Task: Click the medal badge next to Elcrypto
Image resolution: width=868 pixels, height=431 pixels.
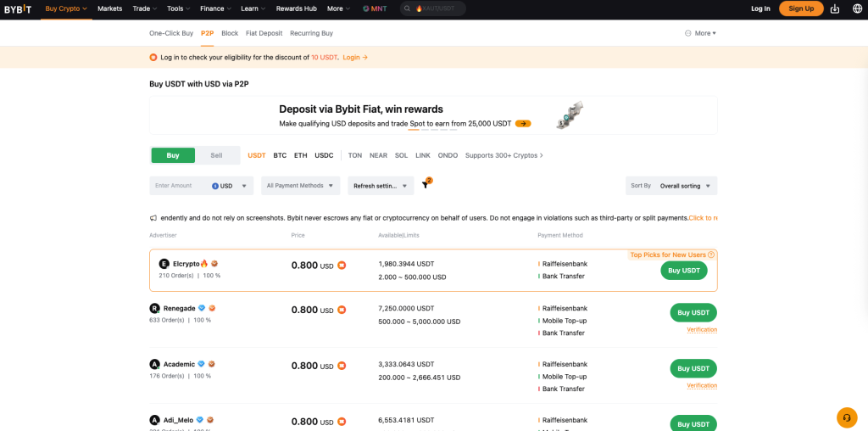Action: tap(214, 264)
